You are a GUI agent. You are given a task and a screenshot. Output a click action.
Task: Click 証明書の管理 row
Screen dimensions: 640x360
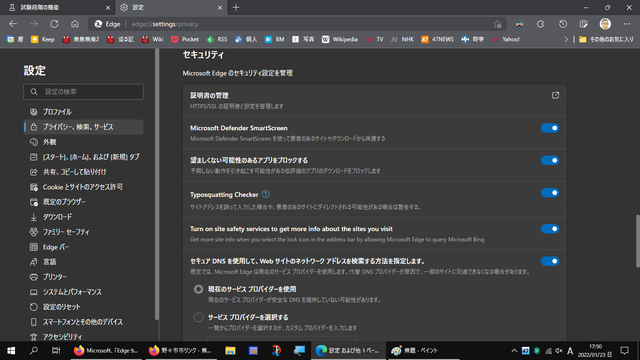coord(374,100)
